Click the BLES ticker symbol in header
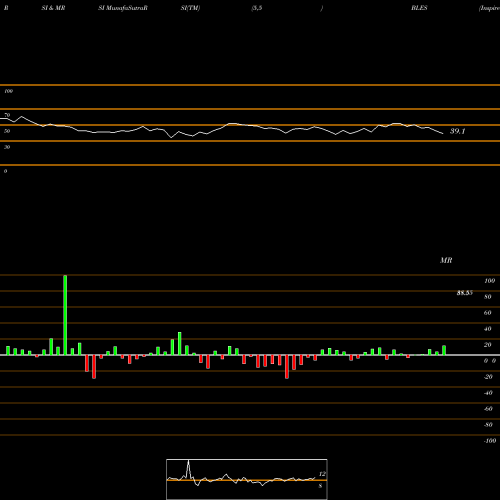Screen dimensions: 500x500 click(419, 8)
